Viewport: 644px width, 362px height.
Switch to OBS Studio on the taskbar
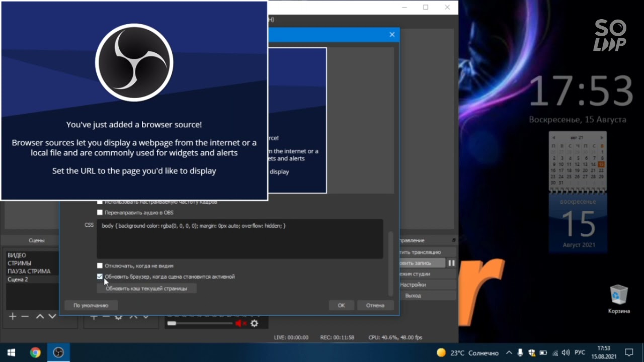58,352
